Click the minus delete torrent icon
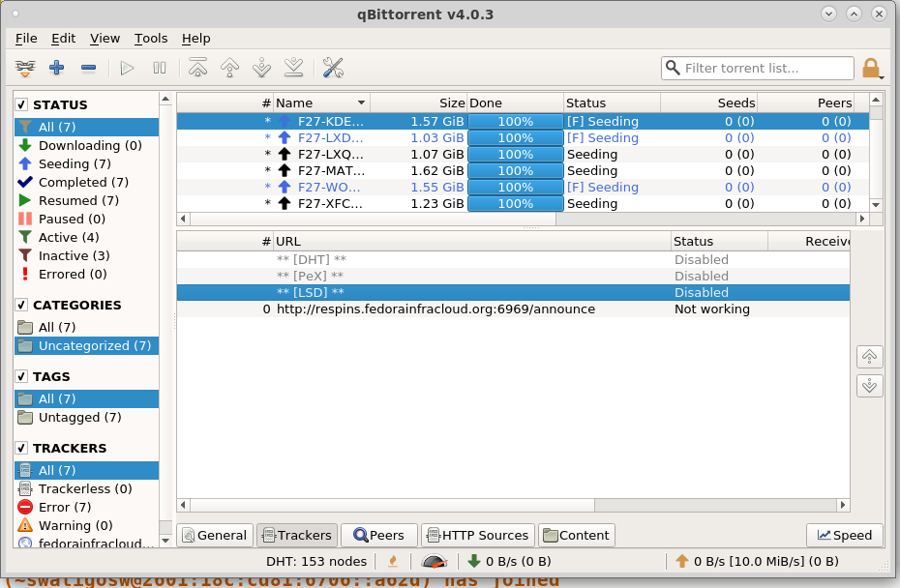Viewport: 900px width, 588px height. click(88, 68)
